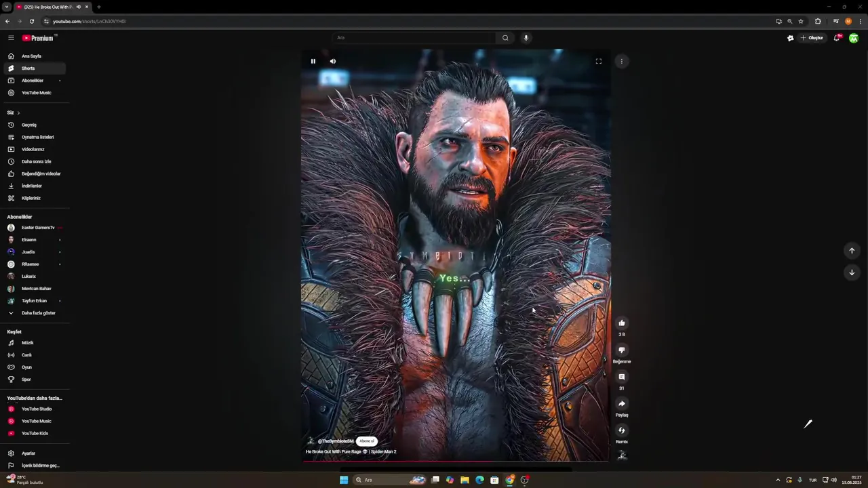Open YouTube Studio link
Screen dimensions: 868x488
34,409
